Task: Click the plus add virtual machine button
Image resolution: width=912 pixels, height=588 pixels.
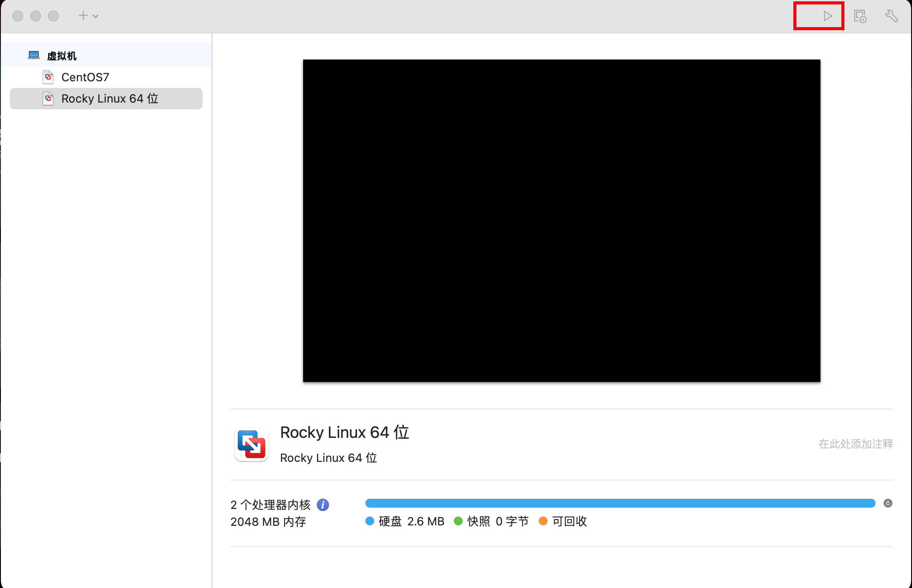Action: [83, 16]
